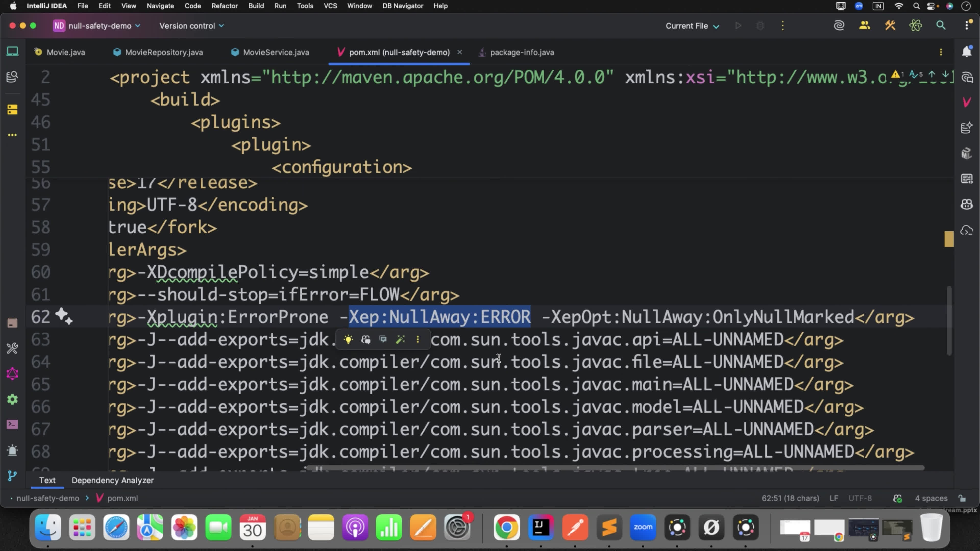Open the Project tool window icon

12,51
